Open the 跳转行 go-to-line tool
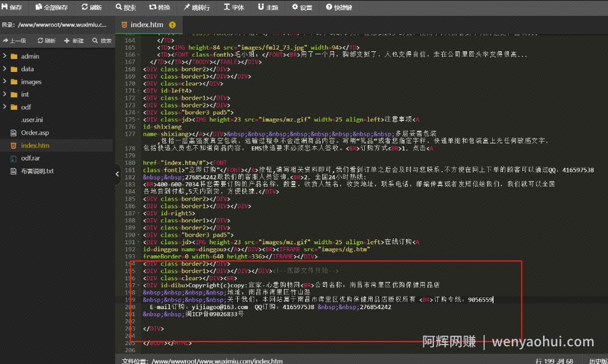 [197, 7]
